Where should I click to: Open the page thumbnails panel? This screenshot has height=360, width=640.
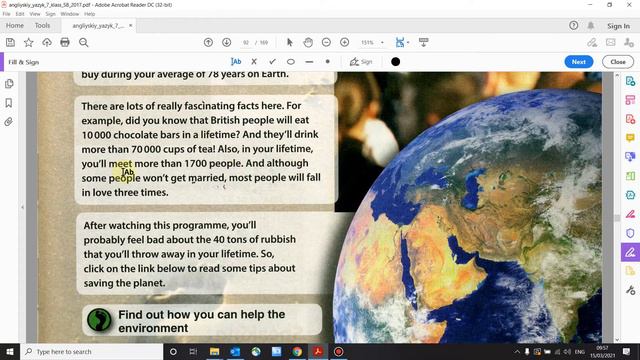click(9, 84)
